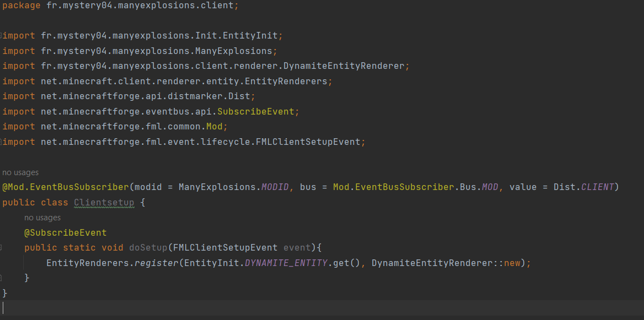Click the DYNAMITE_ENTITY field reference
Viewport: 644px width, 320px height.
(x=286, y=263)
